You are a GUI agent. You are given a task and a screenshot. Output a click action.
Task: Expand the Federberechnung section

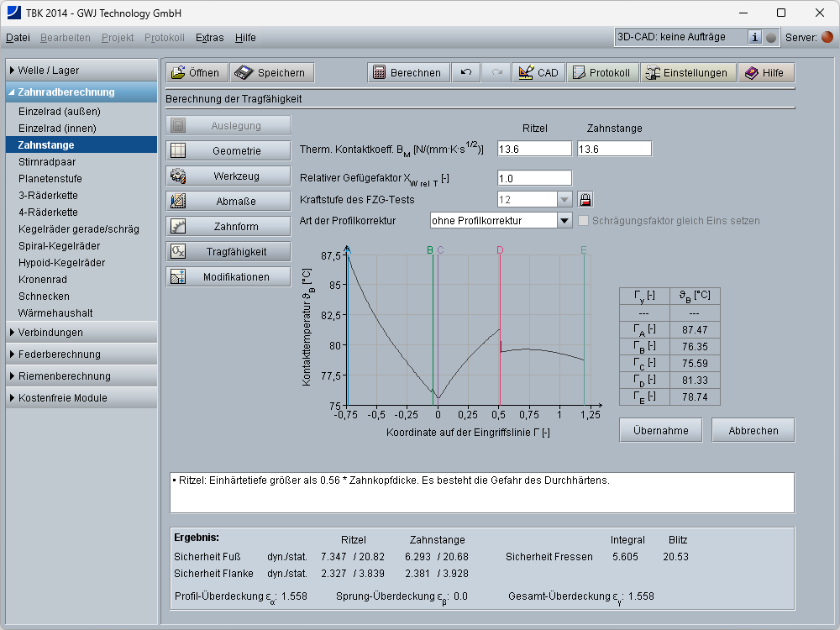tap(79, 354)
